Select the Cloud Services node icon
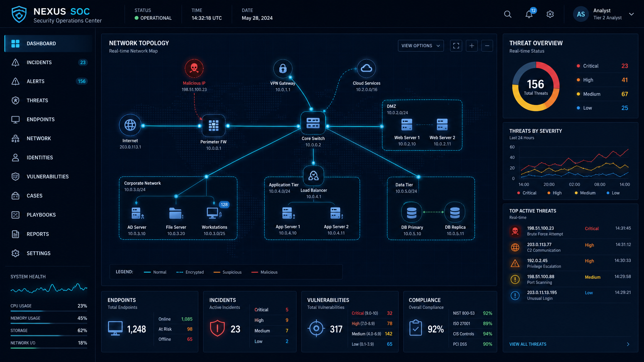 (x=366, y=68)
